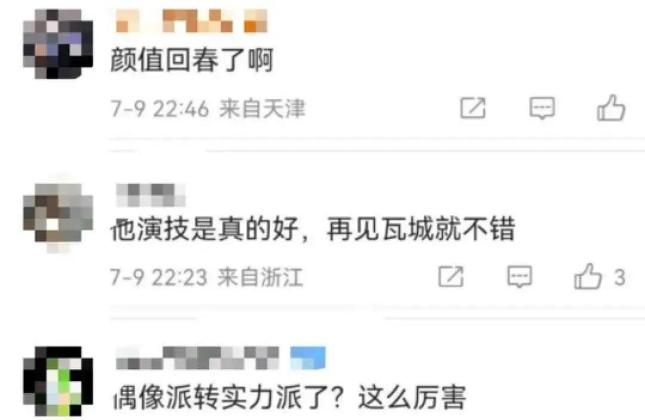Select the comment text 颜值回春了啊

(x=192, y=60)
